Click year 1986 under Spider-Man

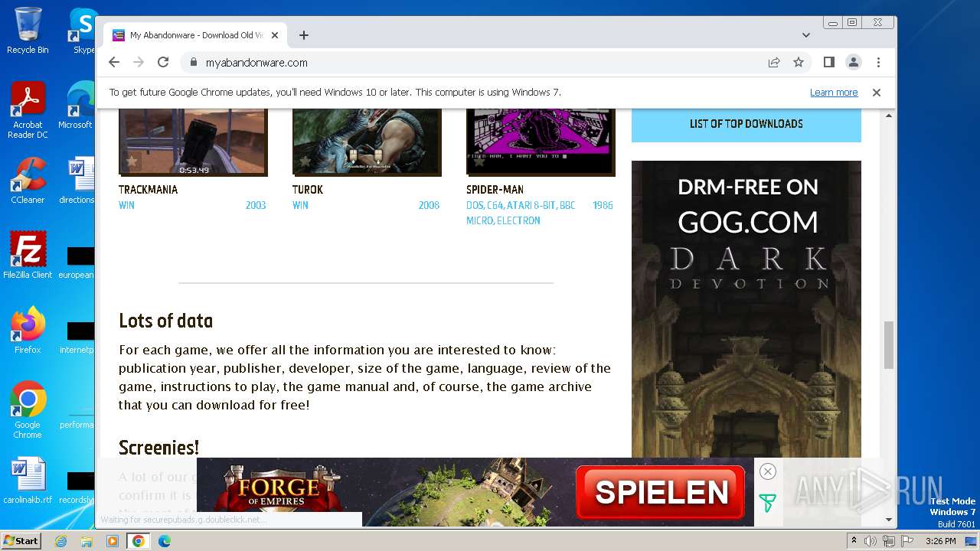[603, 205]
